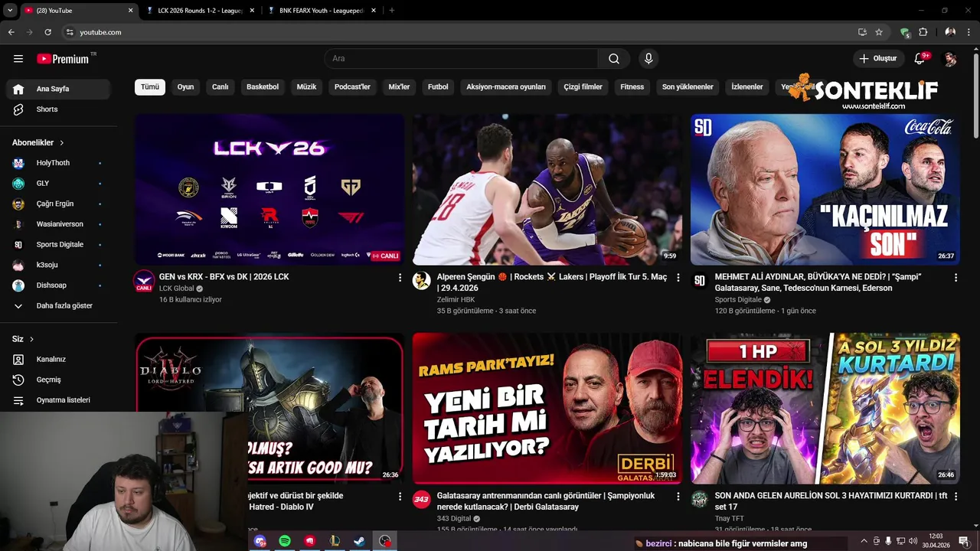Screen dimensions: 980x551
Task: Select the Müzik filter chip
Action: [x=306, y=87]
